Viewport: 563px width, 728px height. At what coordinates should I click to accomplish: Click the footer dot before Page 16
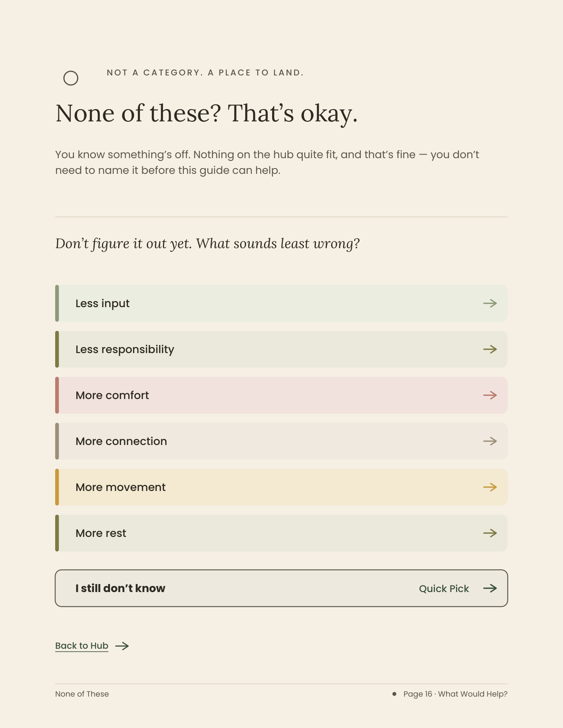(x=394, y=694)
